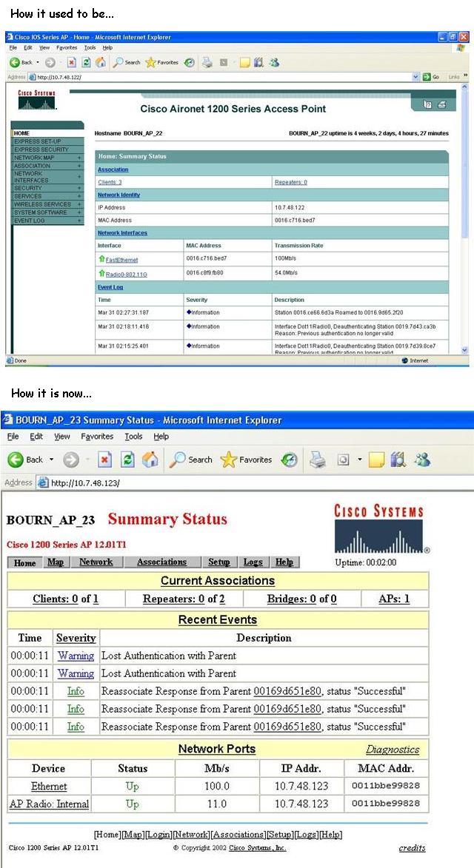This screenshot has height=868, width=474.
Task: Expand the ASSOCIATION plus sign in the sidebar
Action: (x=79, y=166)
